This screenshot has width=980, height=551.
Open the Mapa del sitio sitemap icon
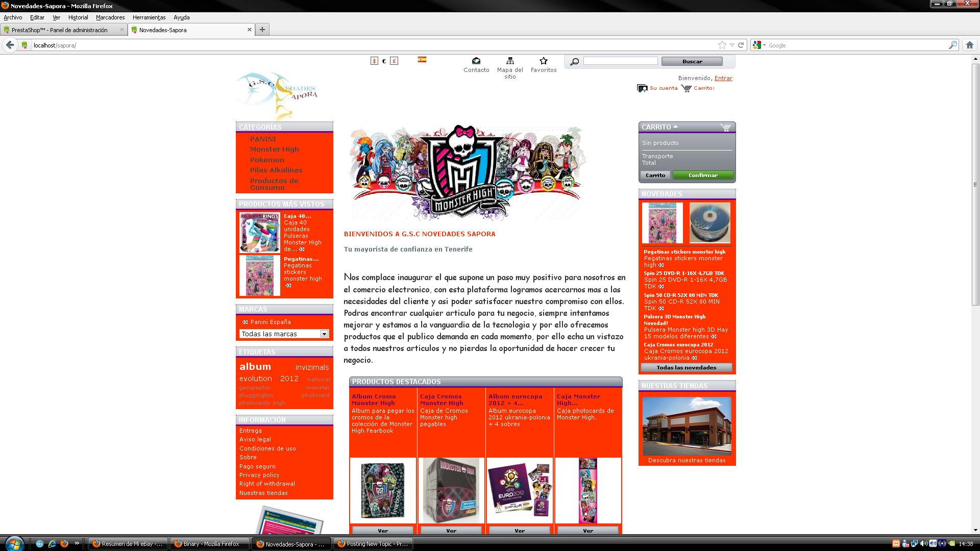click(509, 61)
